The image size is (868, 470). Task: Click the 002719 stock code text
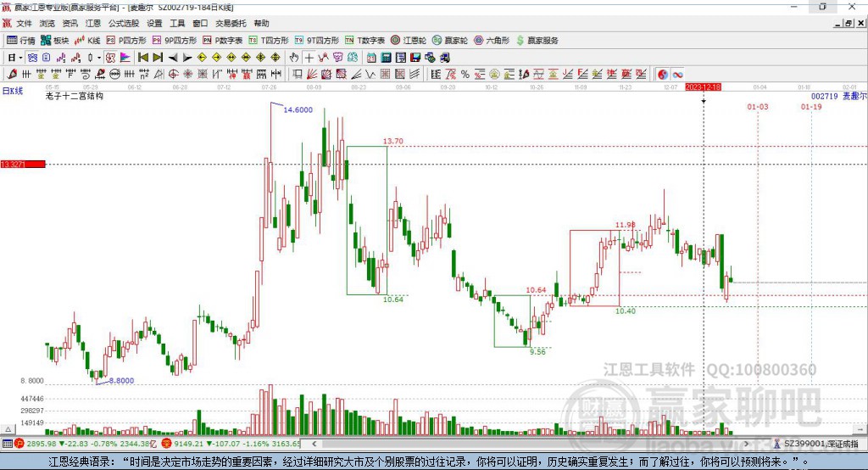tap(824, 97)
